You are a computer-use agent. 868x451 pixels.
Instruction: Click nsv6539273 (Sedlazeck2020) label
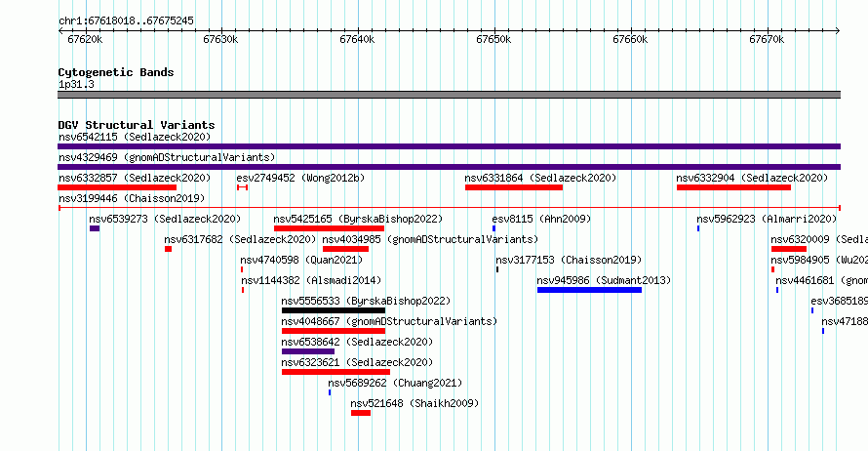point(165,219)
